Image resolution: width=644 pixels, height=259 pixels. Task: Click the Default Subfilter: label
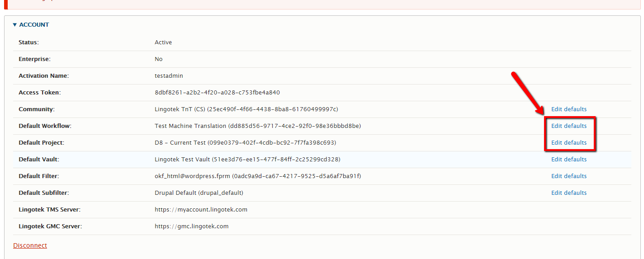coord(43,193)
